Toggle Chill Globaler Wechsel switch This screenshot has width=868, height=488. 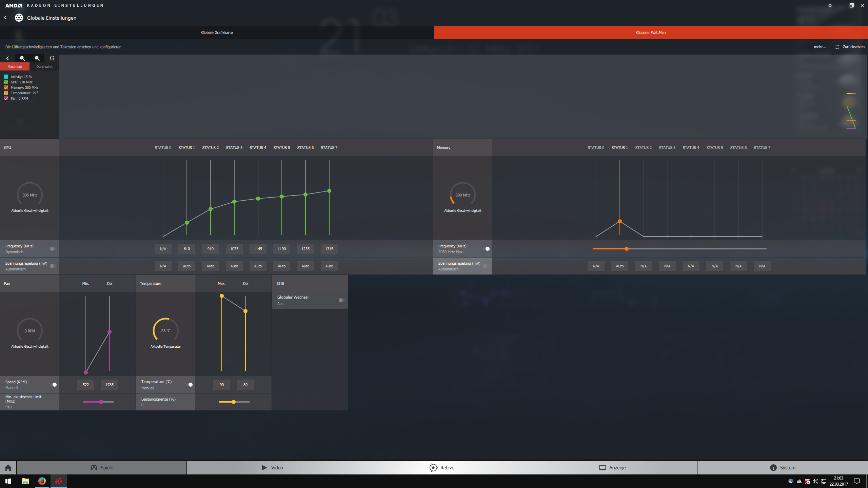342,300
